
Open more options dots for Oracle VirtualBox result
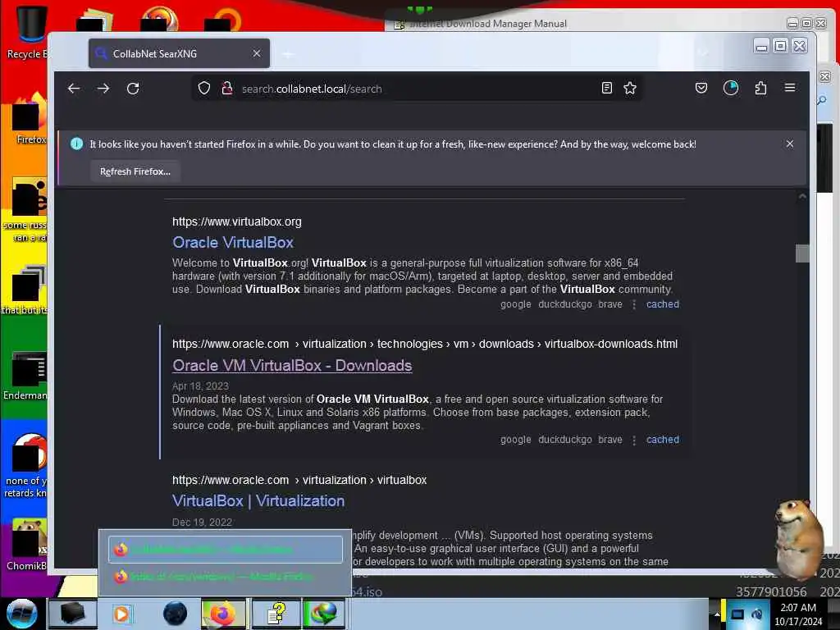[634, 305]
